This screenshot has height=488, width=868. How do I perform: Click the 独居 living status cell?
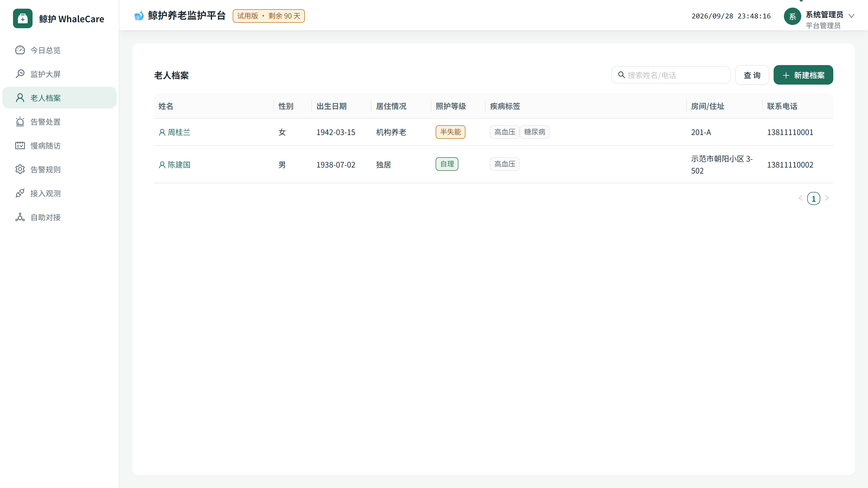(384, 165)
